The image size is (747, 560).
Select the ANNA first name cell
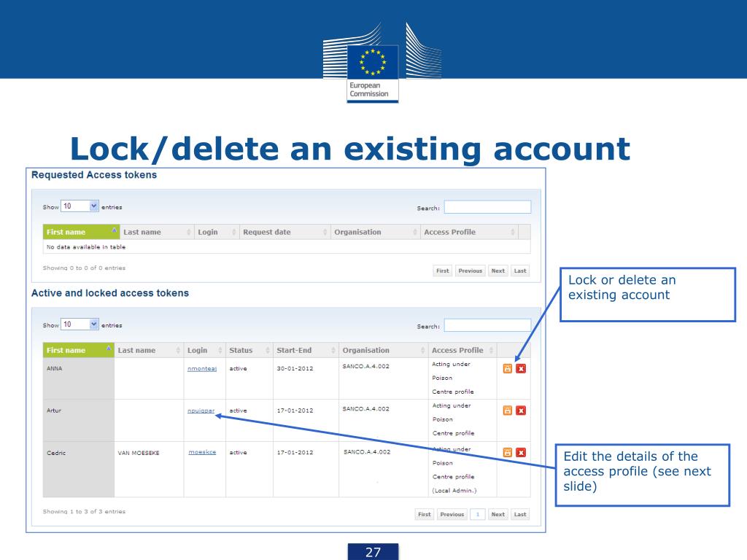(x=79, y=378)
